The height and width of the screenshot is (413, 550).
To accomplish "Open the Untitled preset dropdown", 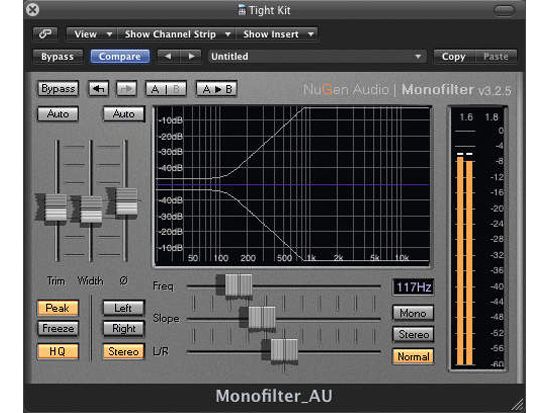I will point(317,56).
